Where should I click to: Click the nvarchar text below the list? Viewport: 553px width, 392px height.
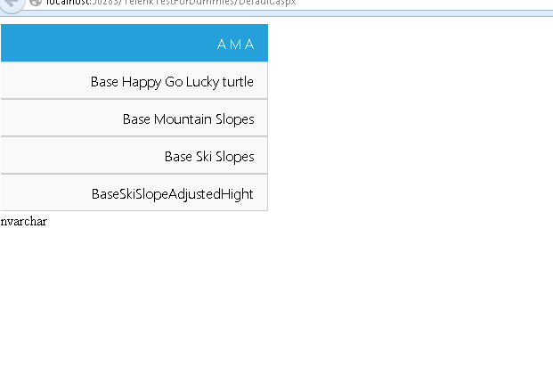(24, 222)
